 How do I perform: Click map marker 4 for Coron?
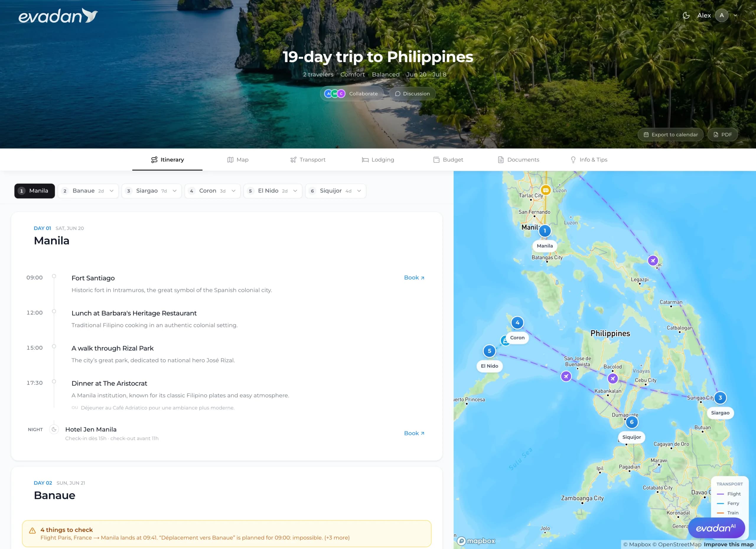[x=517, y=323]
